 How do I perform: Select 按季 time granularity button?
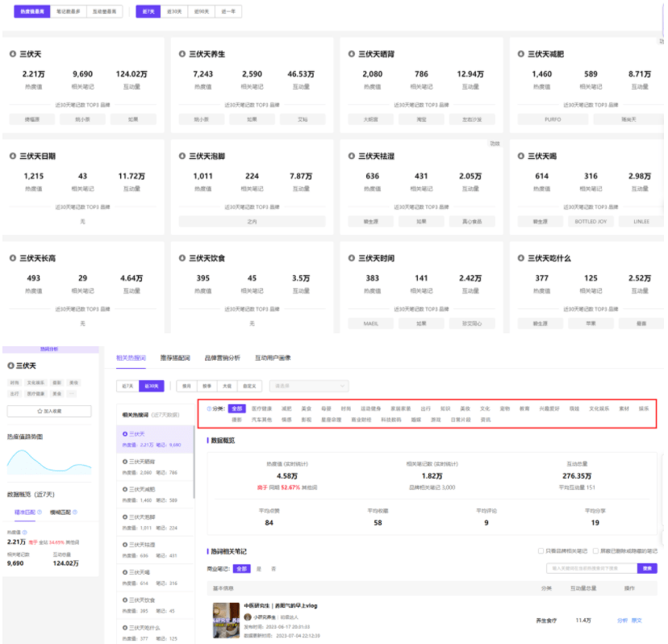tap(207, 386)
